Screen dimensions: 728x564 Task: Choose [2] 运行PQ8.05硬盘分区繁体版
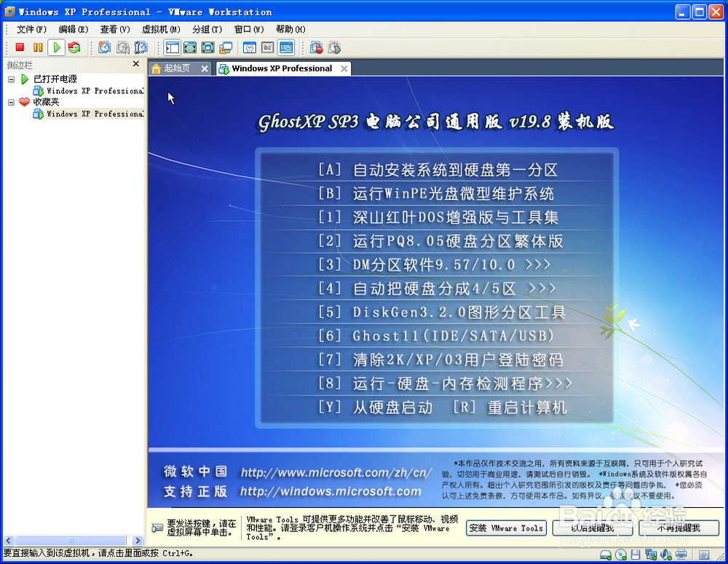click(x=440, y=241)
